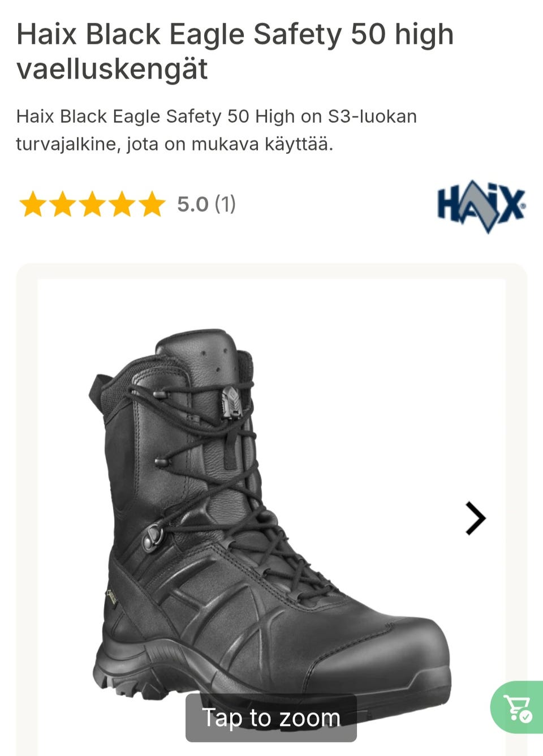Select the Haix Black Eagle Safety title
The image size is (543, 756).
click(x=235, y=51)
